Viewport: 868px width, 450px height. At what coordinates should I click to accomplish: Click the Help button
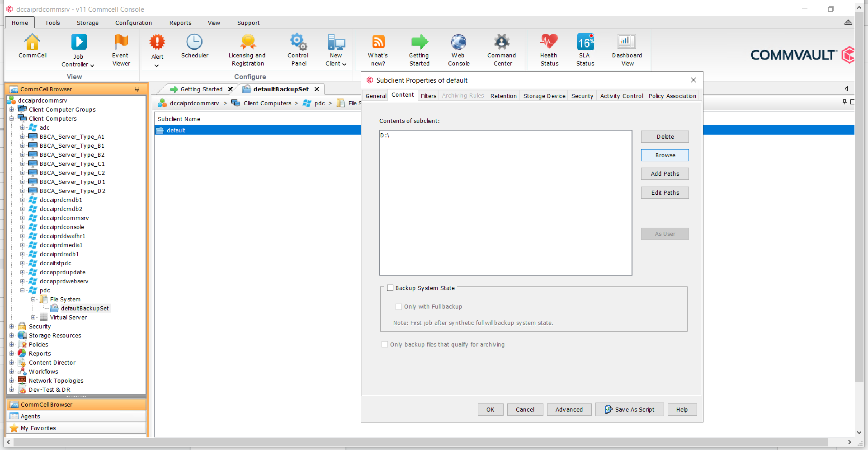[x=682, y=409]
